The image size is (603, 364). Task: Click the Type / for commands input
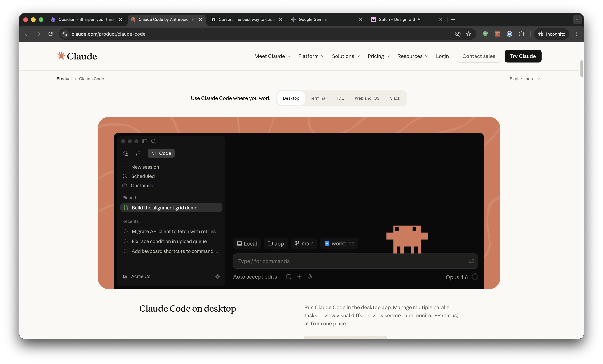tap(355, 261)
